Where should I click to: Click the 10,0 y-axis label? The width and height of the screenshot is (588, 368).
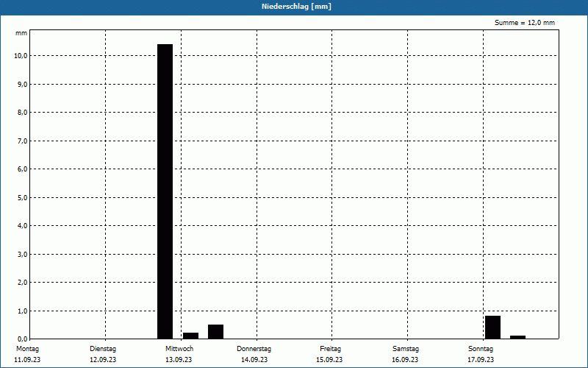tap(21, 56)
